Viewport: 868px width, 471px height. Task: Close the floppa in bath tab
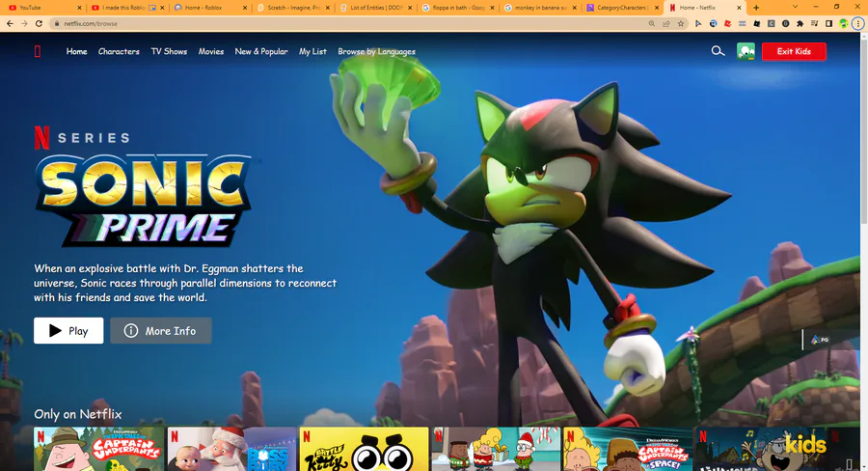click(x=492, y=8)
